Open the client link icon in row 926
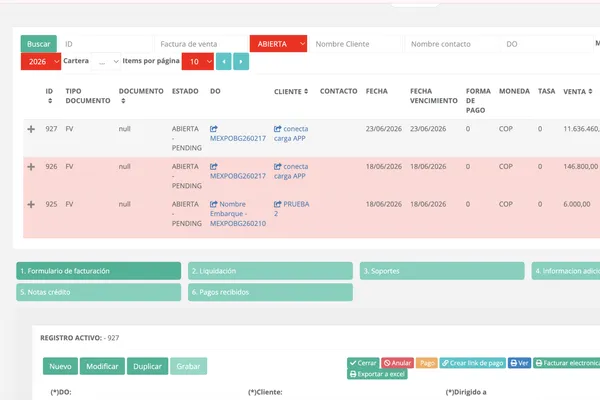The height and width of the screenshot is (400, 600). point(277,167)
